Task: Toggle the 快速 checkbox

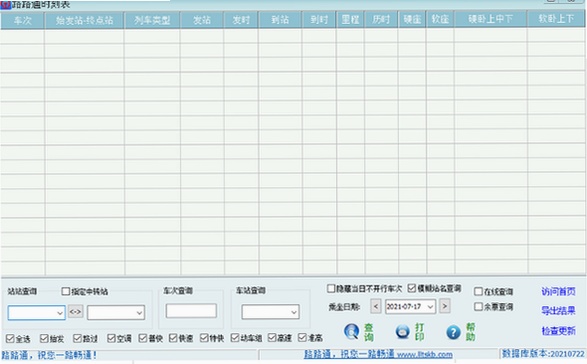Action: pyautogui.click(x=173, y=339)
